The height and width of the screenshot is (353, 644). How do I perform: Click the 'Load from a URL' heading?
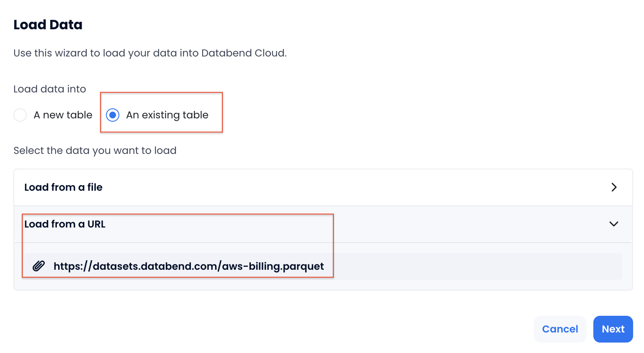click(65, 224)
